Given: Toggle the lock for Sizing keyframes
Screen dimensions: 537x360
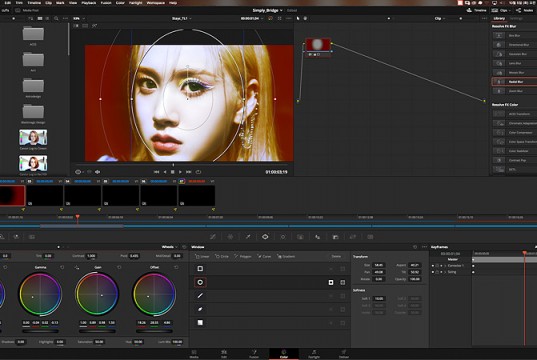Looking at the screenshot, I should (437, 272).
